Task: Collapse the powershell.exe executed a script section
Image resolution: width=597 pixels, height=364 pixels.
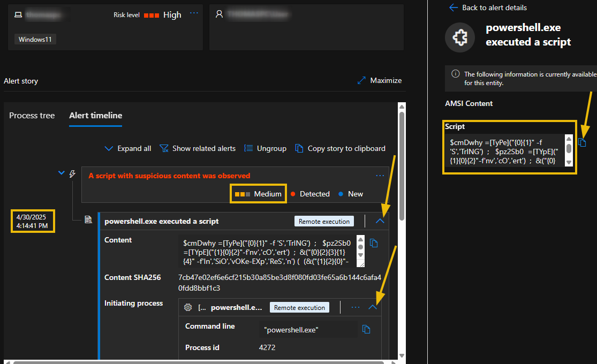Action: 380,221
